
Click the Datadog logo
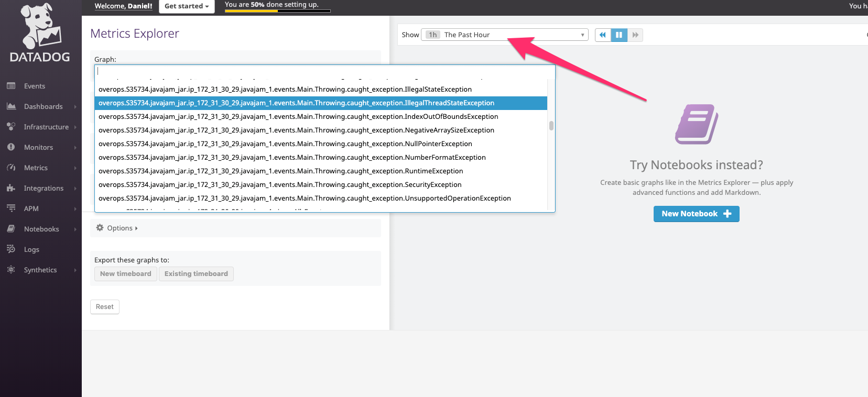point(40,33)
